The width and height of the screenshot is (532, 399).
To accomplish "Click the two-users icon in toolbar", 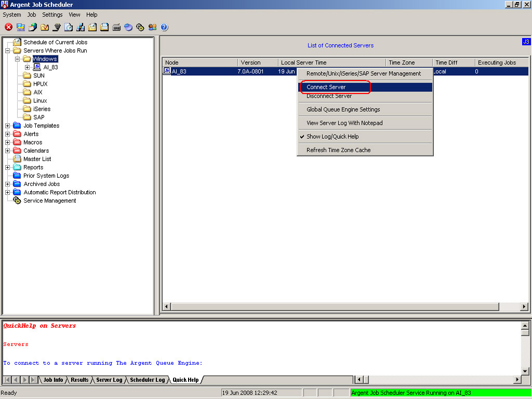I will pyautogui.click(x=152, y=27).
